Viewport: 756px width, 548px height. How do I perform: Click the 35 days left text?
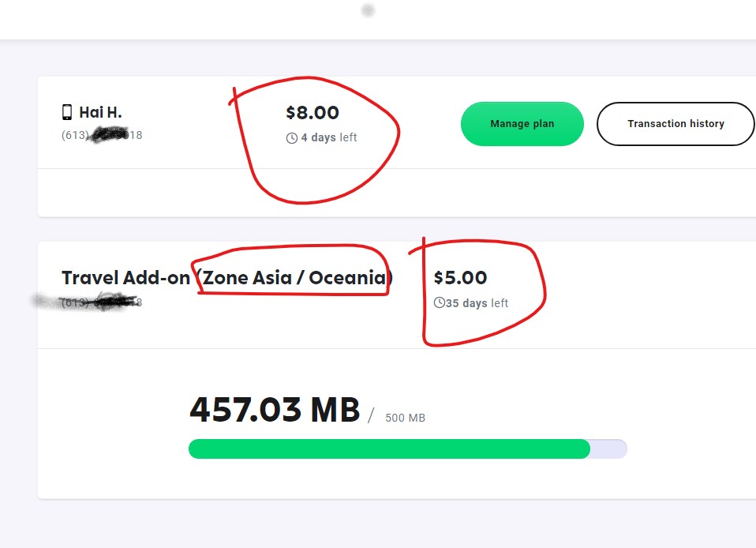pyautogui.click(x=477, y=303)
